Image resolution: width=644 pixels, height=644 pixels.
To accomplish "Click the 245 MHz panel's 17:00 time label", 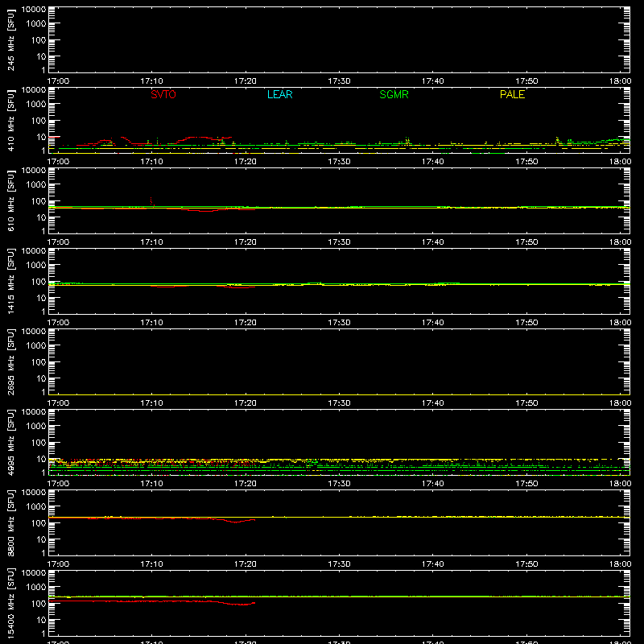I will point(58,81).
